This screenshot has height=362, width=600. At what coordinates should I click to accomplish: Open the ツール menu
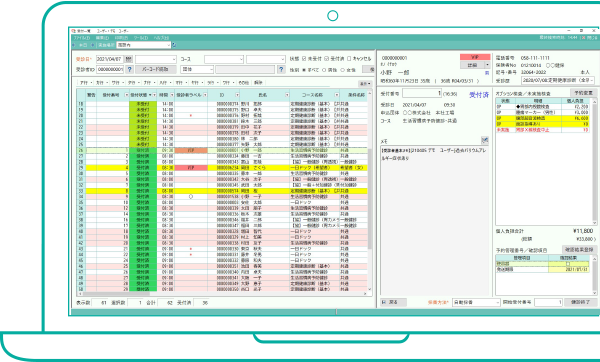(x=141, y=38)
